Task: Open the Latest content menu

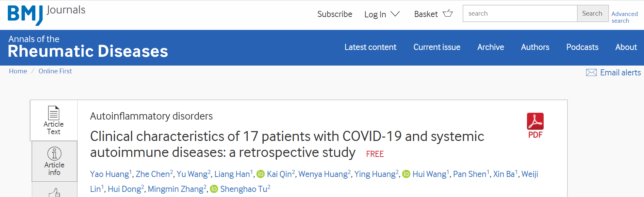Action: tap(370, 47)
